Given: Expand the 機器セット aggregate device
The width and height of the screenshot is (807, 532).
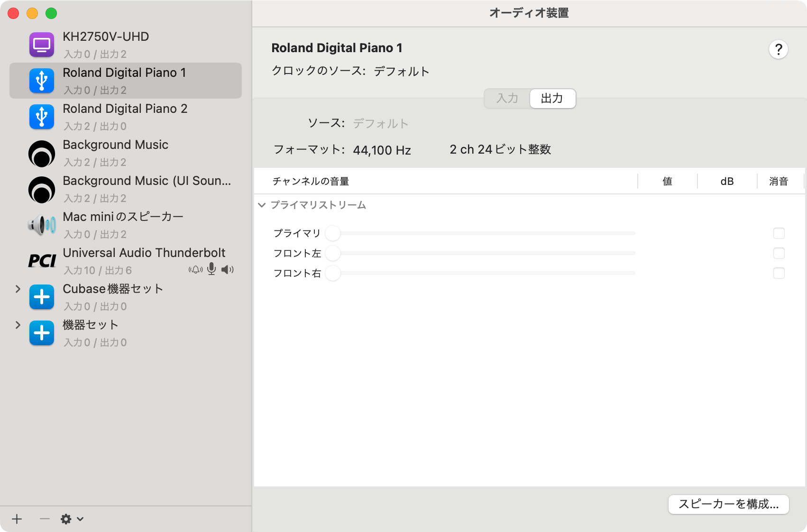Looking at the screenshot, I should coord(18,325).
